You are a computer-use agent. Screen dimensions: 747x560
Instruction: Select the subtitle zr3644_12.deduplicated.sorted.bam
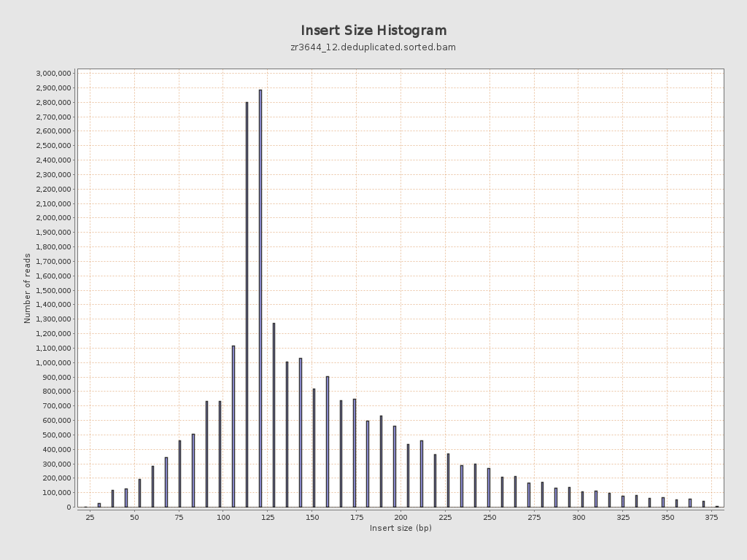[373, 47]
